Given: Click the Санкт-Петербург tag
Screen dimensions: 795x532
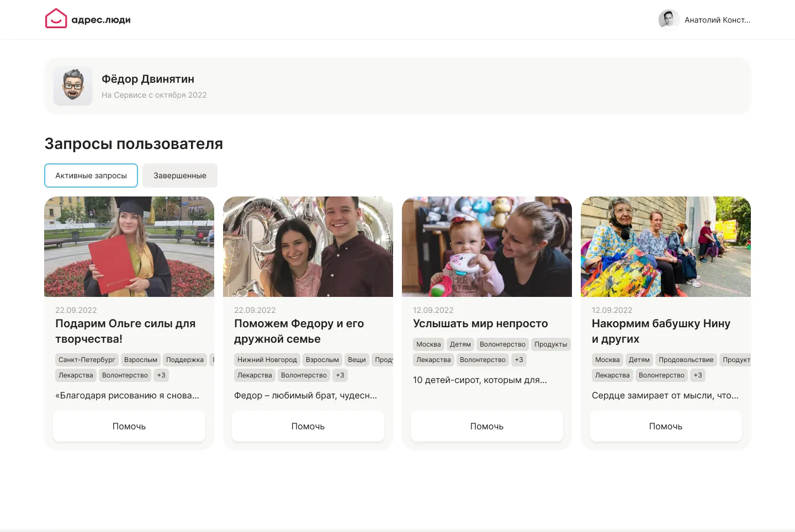Looking at the screenshot, I should pos(87,360).
